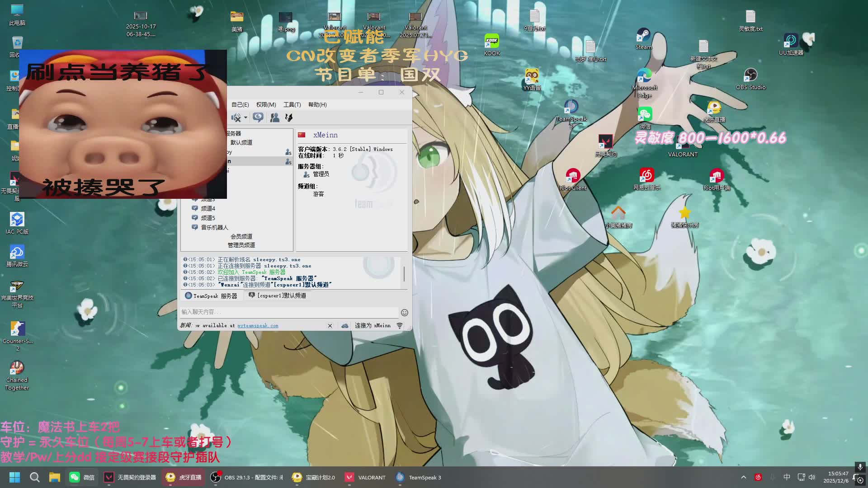868x488 pixels.
Task: Open the 权限(M) menu
Action: point(266,105)
